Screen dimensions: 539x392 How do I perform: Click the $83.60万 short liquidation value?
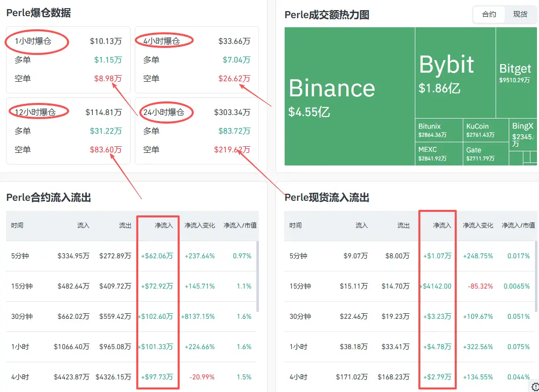106,150
